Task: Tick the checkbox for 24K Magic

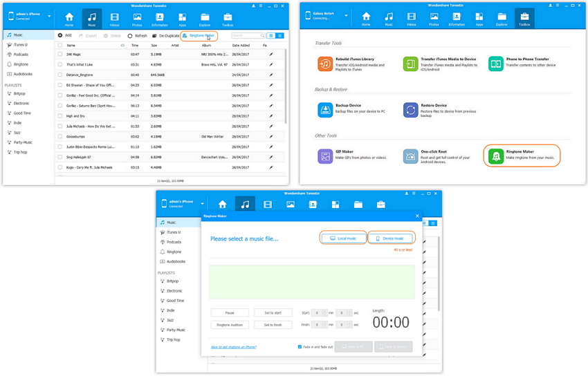Action: pyautogui.click(x=60, y=55)
